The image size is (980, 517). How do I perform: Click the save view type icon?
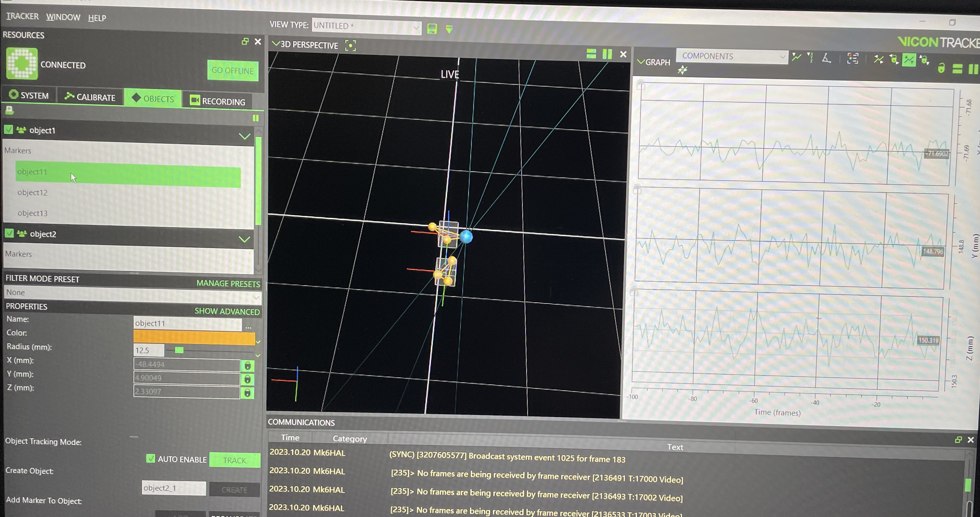(432, 29)
